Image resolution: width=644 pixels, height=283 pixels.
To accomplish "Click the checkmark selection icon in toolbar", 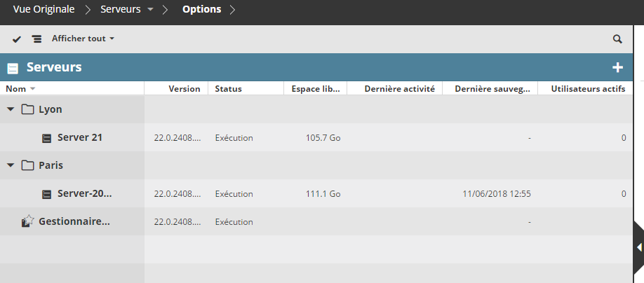I will coord(17,39).
